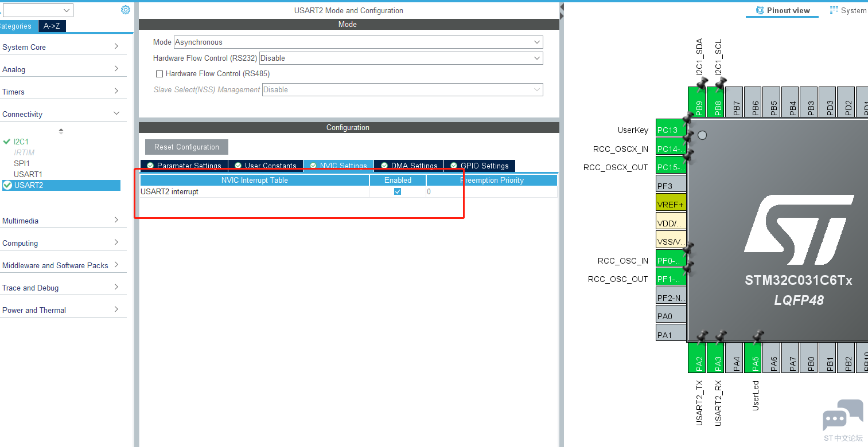Viewport: 868px width, 447px height.
Task: Click pin PA7 on the chip
Action: coord(791,358)
